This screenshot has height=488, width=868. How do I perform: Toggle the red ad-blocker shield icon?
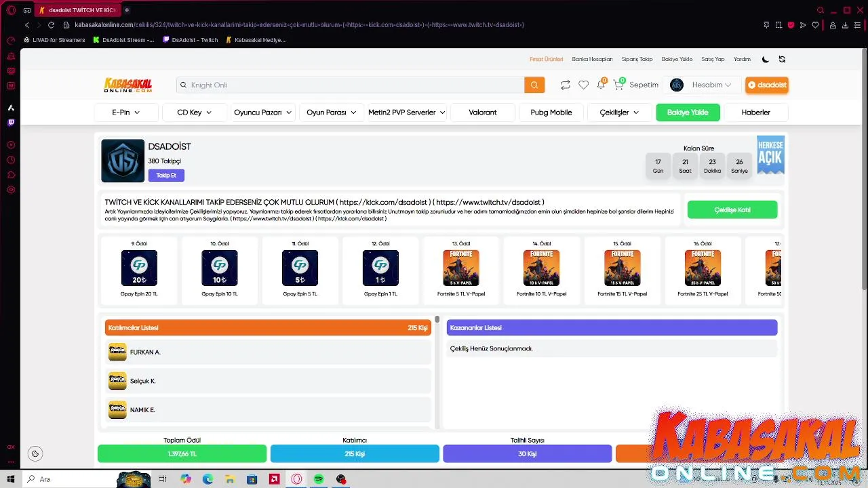point(791,25)
